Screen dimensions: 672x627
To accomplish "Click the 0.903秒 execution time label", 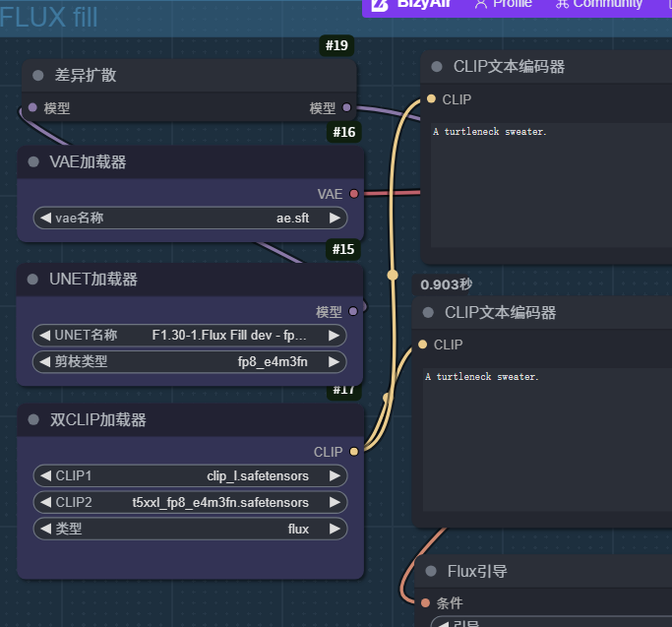I will pyautogui.click(x=446, y=284).
